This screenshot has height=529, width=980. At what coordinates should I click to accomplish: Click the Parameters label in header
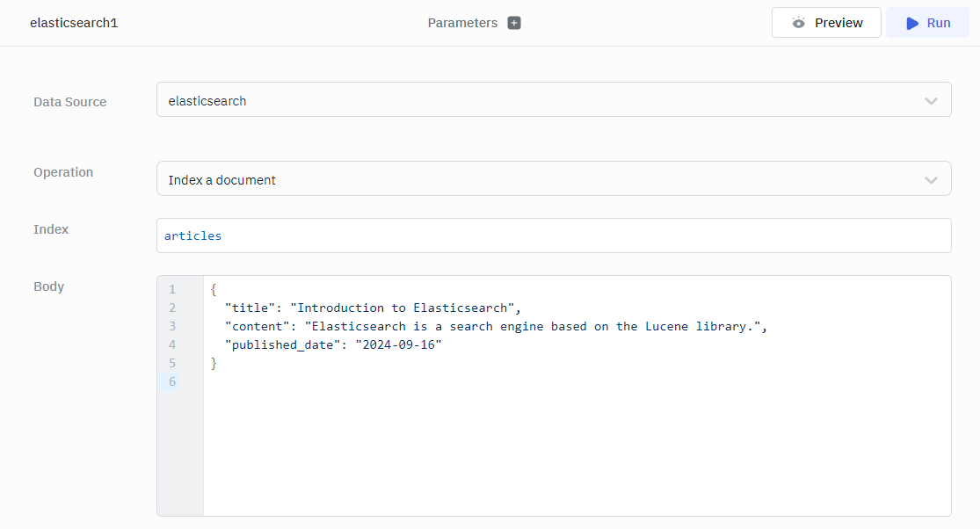click(x=462, y=23)
